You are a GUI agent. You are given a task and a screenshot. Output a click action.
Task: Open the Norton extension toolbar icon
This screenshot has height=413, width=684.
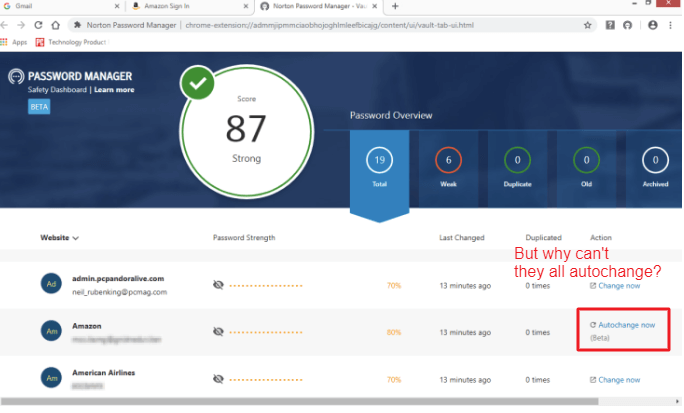click(x=627, y=25)
